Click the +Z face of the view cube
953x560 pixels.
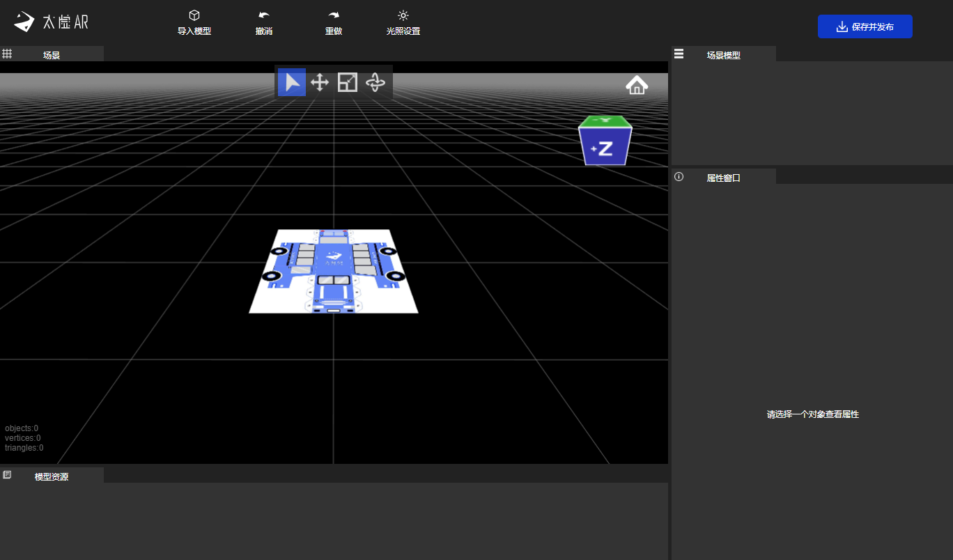click(605, 148)
